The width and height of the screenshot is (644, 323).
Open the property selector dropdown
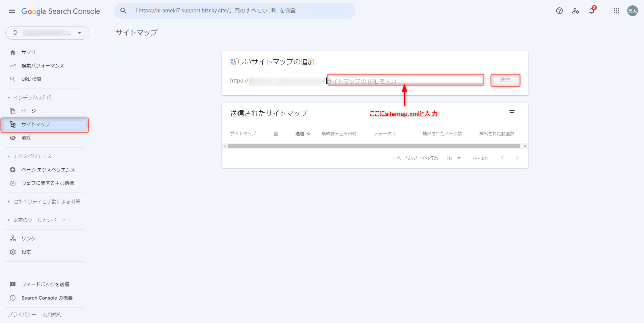[47, 33]
